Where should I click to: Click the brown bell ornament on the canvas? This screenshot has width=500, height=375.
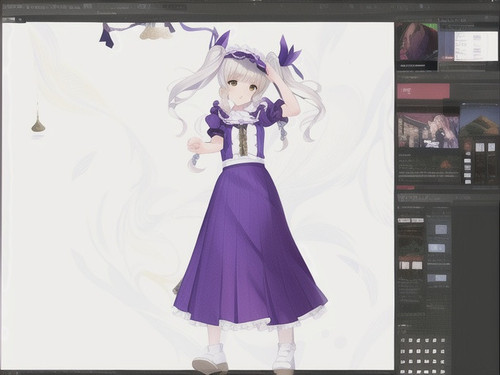point(39,124)
